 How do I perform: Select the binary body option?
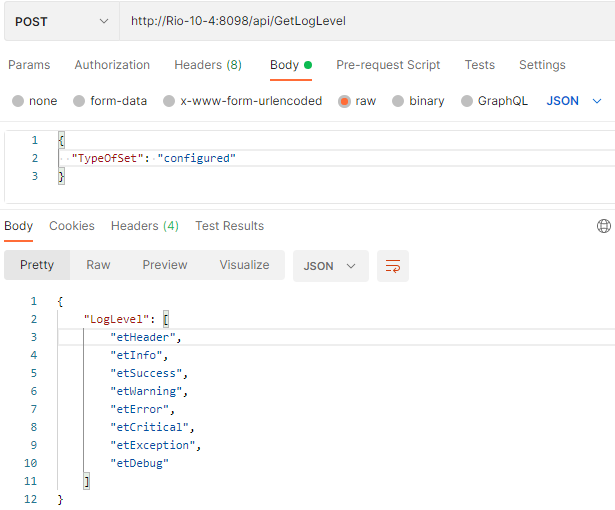[x=399, y=101]
